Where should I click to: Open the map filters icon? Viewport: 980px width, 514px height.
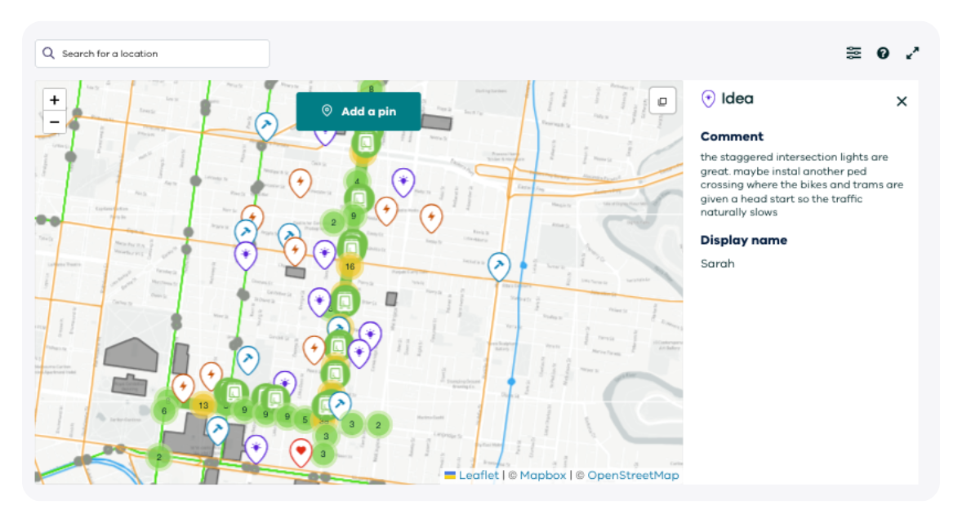tap(853, 52)
